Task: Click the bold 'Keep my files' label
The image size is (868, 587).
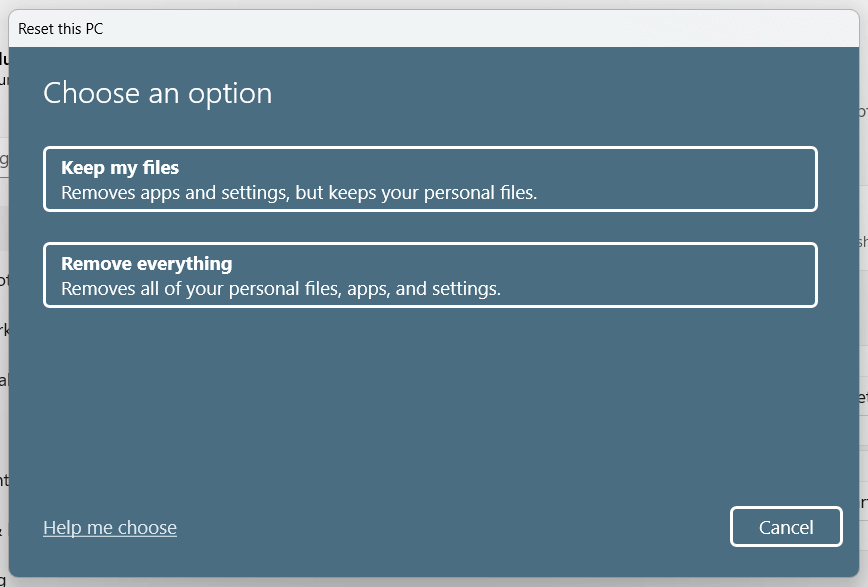Action: click(x=120, y=168)
